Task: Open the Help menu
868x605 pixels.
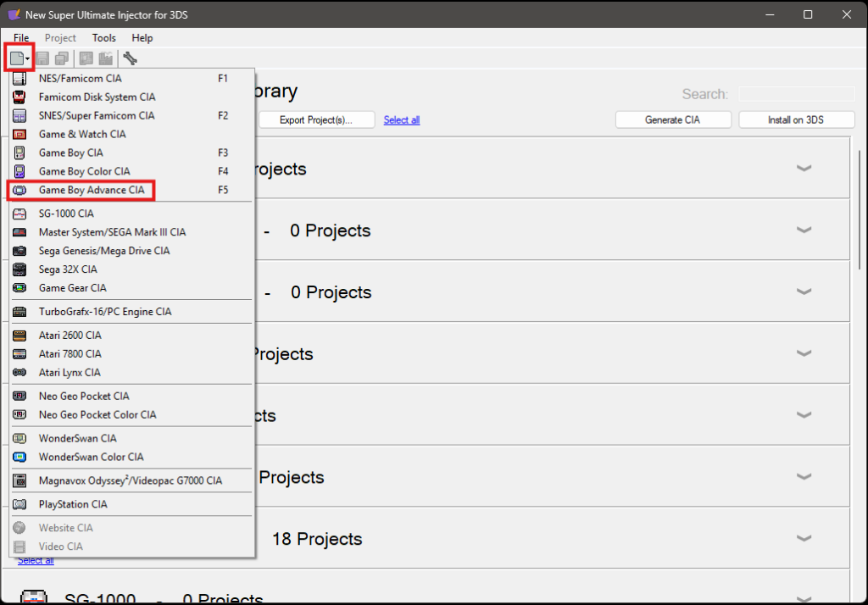Action: 142,37
